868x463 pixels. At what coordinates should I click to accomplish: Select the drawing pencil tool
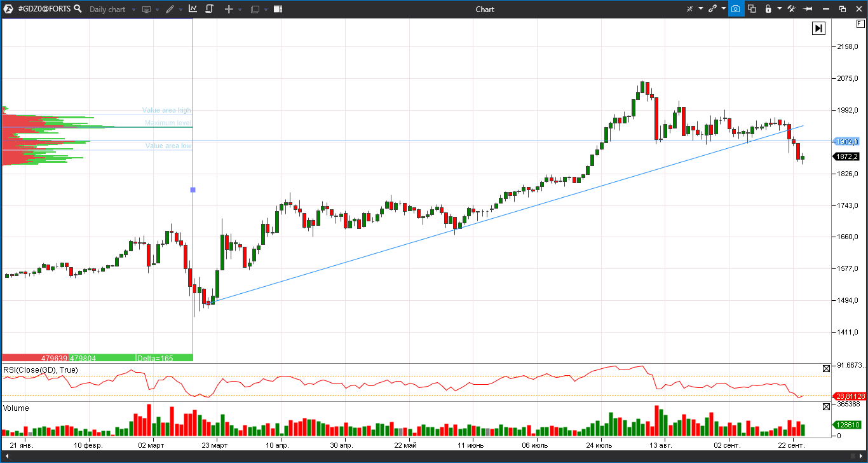tap(170, 9)
